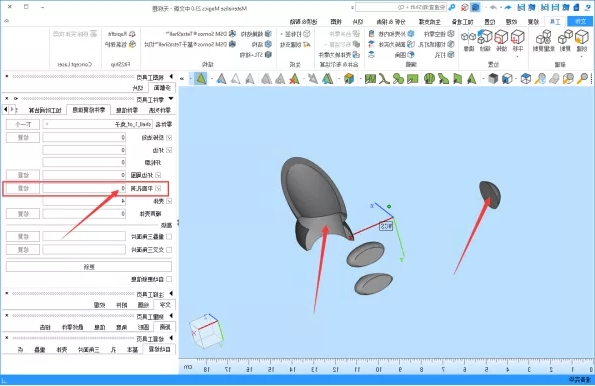Click the 镜像 (mirror) tool icon
The width and height of the screenshot is (595, 386).
pyautogui.click(x=469, y=37)
